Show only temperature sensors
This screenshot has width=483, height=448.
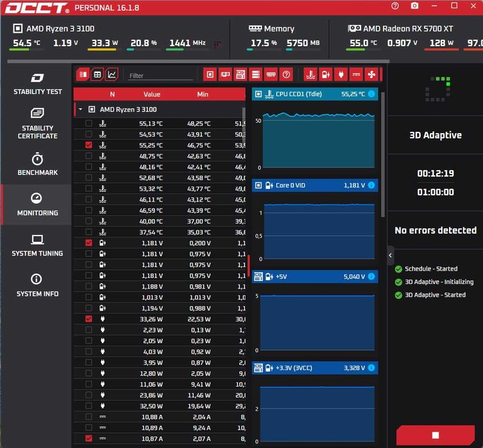[311, 74]
